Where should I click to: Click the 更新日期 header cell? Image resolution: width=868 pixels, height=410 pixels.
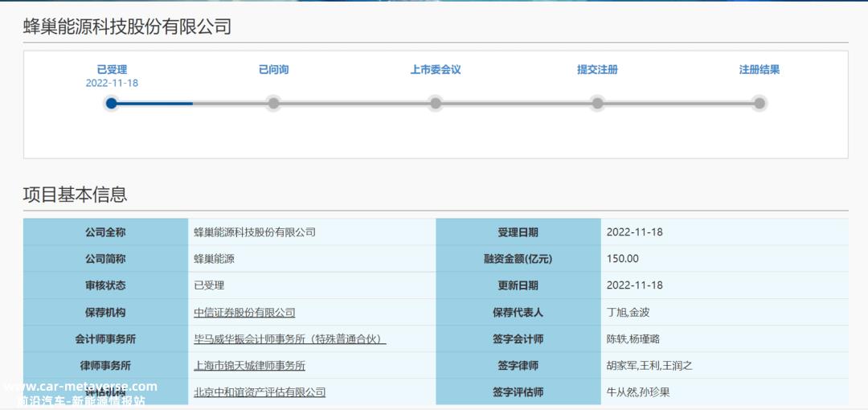click(x=518, y=285)
